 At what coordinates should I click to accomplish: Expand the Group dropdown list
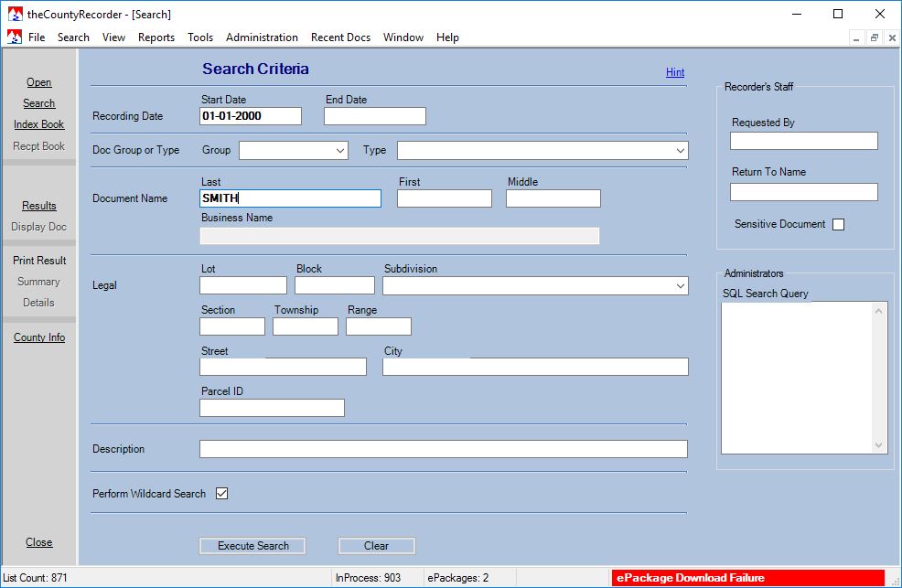340,151
